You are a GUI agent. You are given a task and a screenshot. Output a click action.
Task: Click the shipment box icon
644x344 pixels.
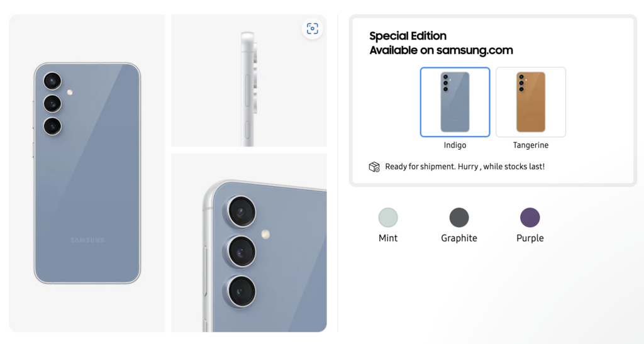[x=374, y=167]
